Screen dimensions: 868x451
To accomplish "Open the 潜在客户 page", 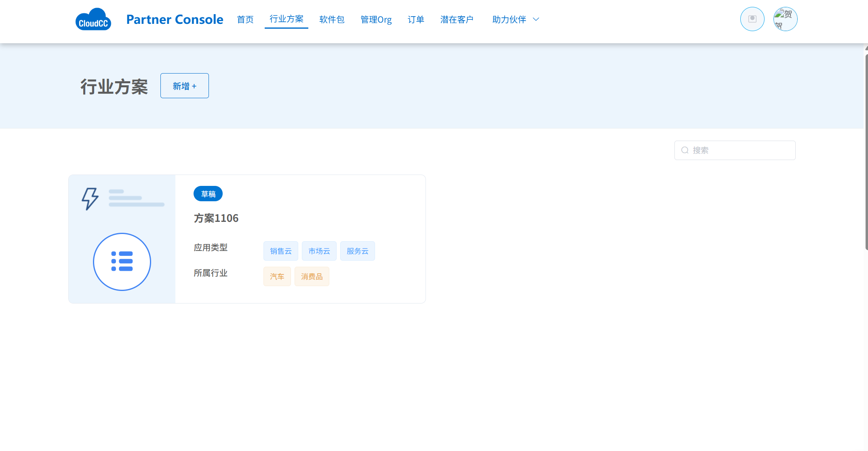I will tap(457, 19).
